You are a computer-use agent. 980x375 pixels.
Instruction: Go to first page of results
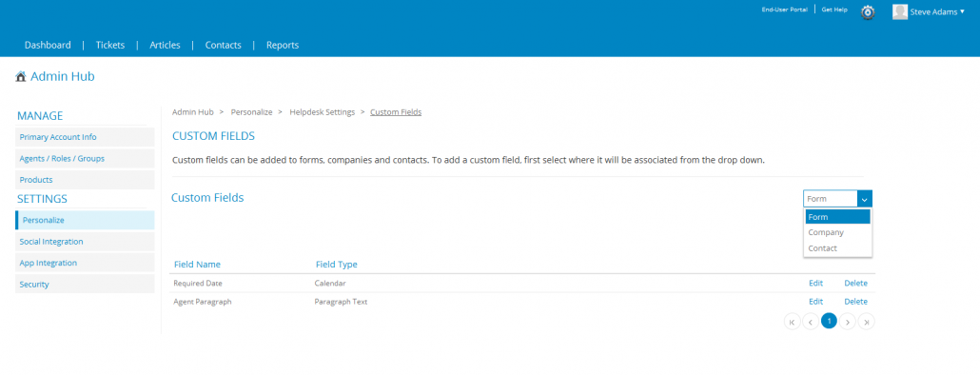(792, 322)
